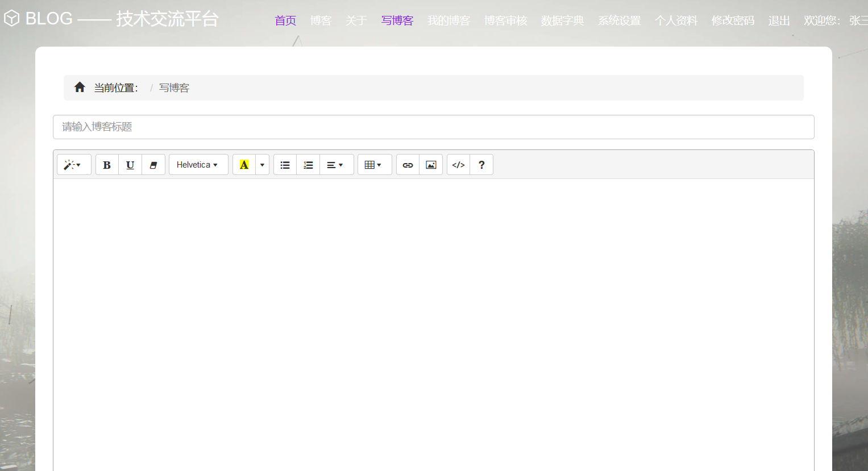The image size is (868, 471).
Task: Click the 当前位置 breadcrumb label
Action: (x=116, y=87)
